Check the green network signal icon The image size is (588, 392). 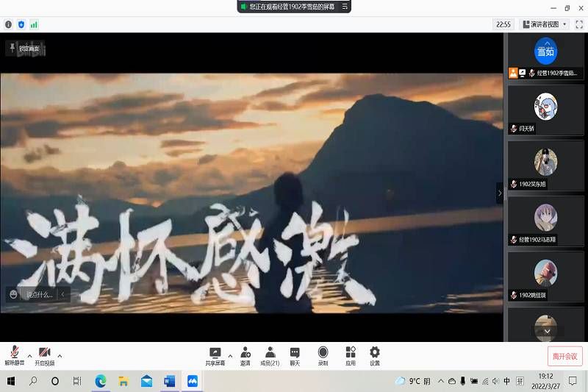(x=34, y=25)
